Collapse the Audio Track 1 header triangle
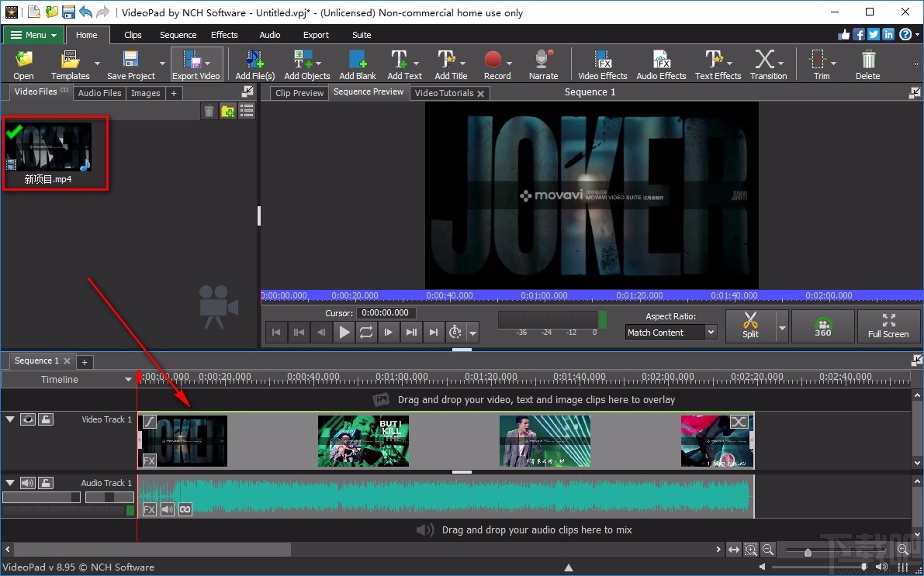The height and width of the screenshot is (576, 924). click(9, 482)
